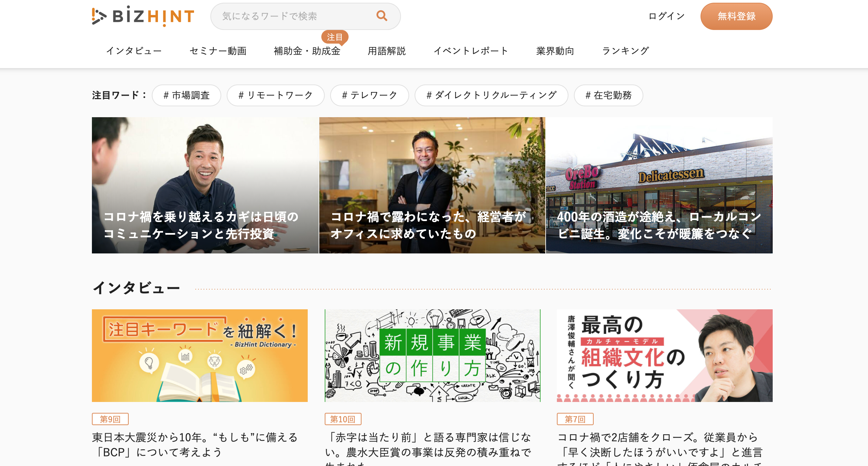Click the ログイン link

(666, 16)
